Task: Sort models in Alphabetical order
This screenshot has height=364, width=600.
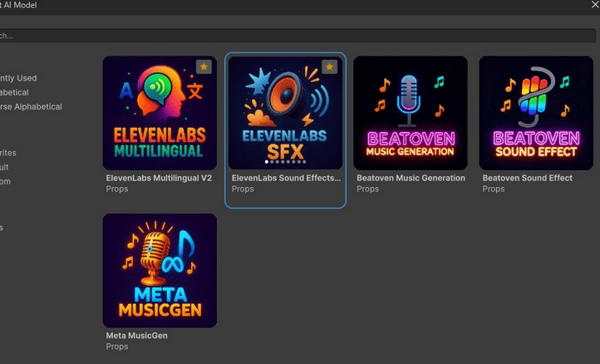Action: 14,92
